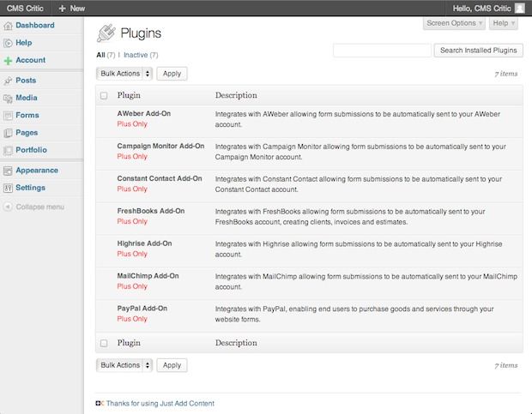The width and height of the screenshot is (532, 414).
Task: Open the Posts menu item
Action: pos(26,81)
